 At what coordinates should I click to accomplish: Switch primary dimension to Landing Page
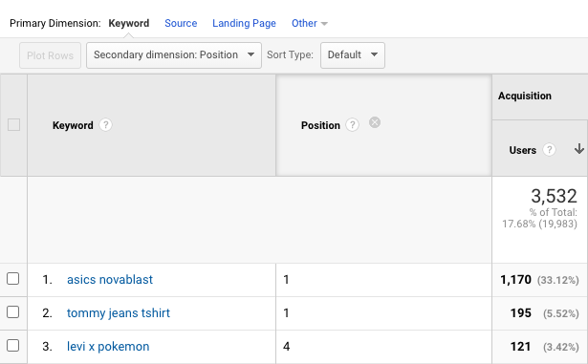(244, 23)
